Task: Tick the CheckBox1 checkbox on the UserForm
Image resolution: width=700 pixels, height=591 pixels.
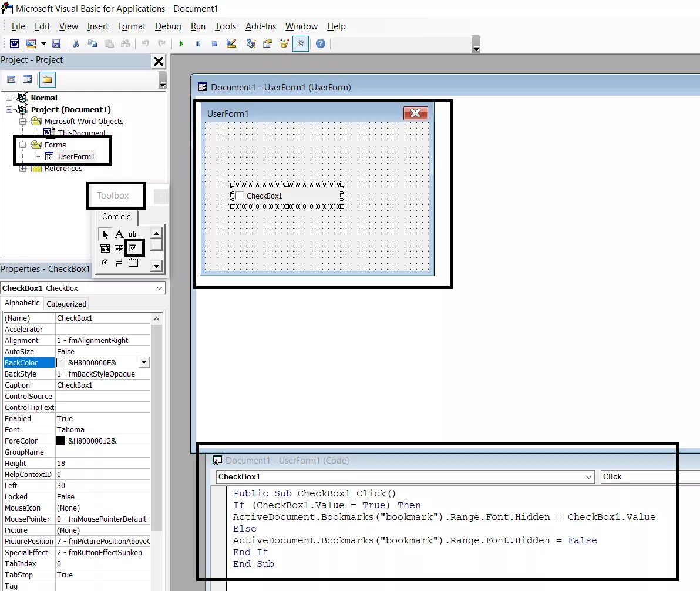Action: pos(240,196)
